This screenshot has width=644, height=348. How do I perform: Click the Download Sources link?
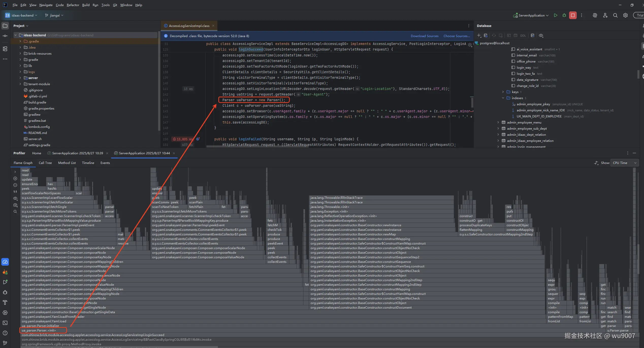(425, 36)
